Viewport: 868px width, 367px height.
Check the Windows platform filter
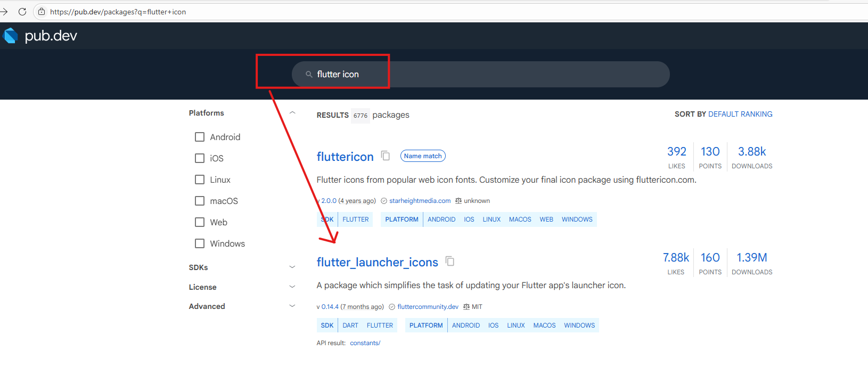point(200,244)
